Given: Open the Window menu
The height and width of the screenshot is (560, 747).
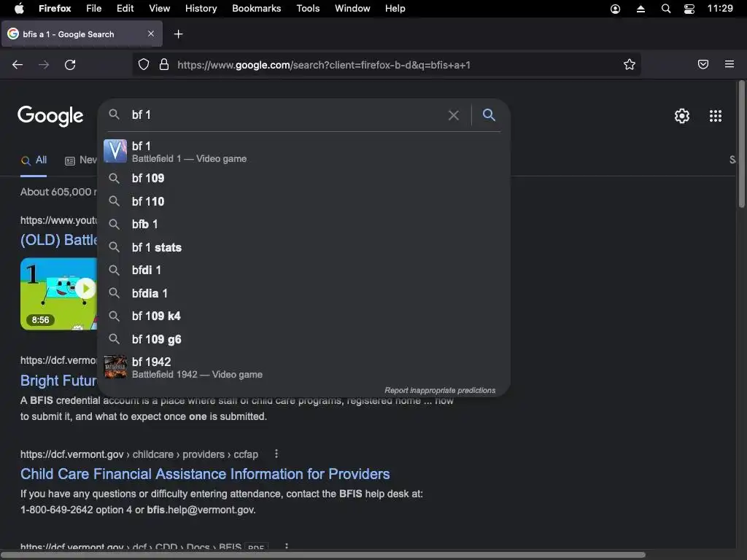Looking at the screenshot, I should coord(352,8).
